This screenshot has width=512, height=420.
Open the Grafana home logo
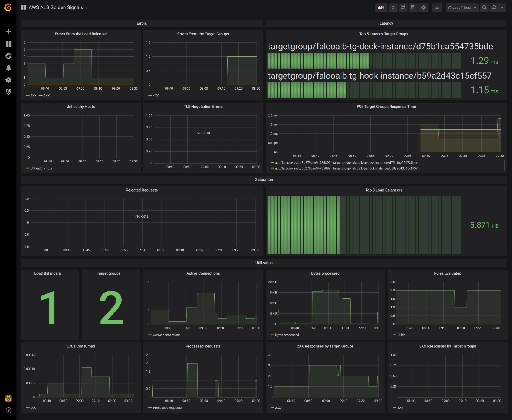(x=8, y=7)
